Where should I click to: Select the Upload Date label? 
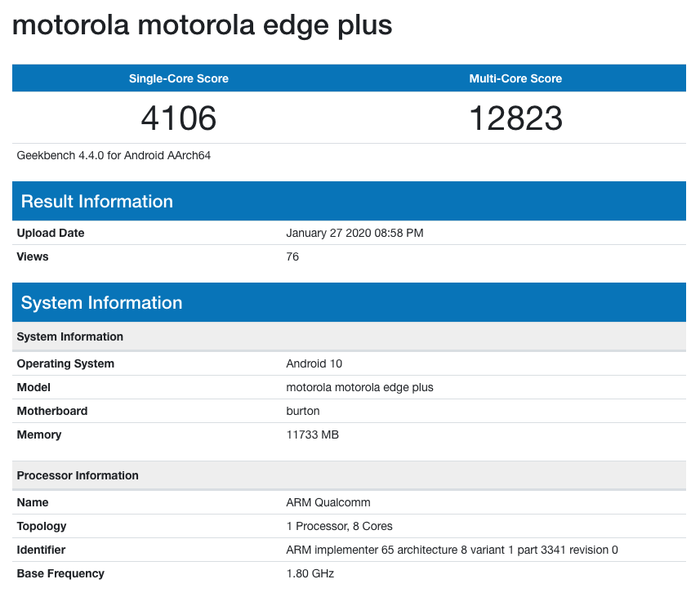pyautogui.click(x=51, y=233)
